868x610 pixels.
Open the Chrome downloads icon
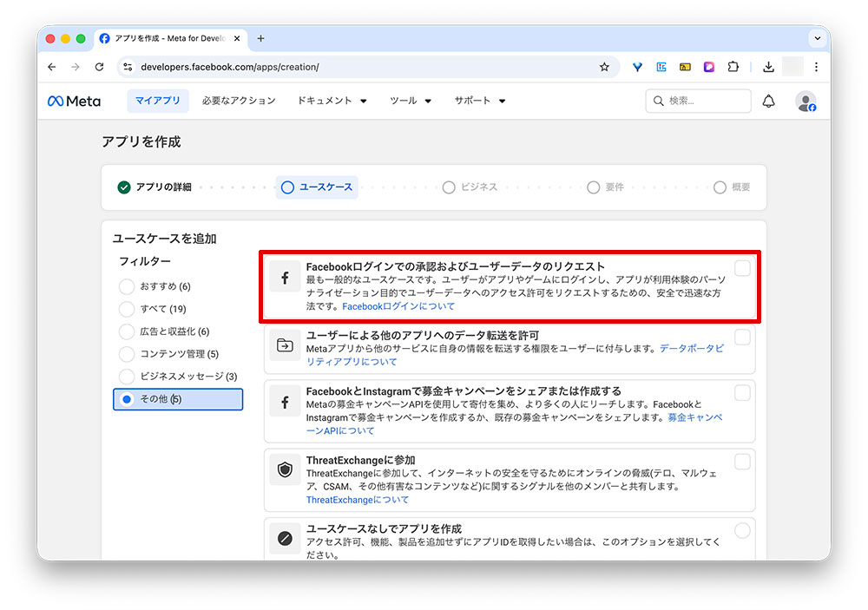767,66
